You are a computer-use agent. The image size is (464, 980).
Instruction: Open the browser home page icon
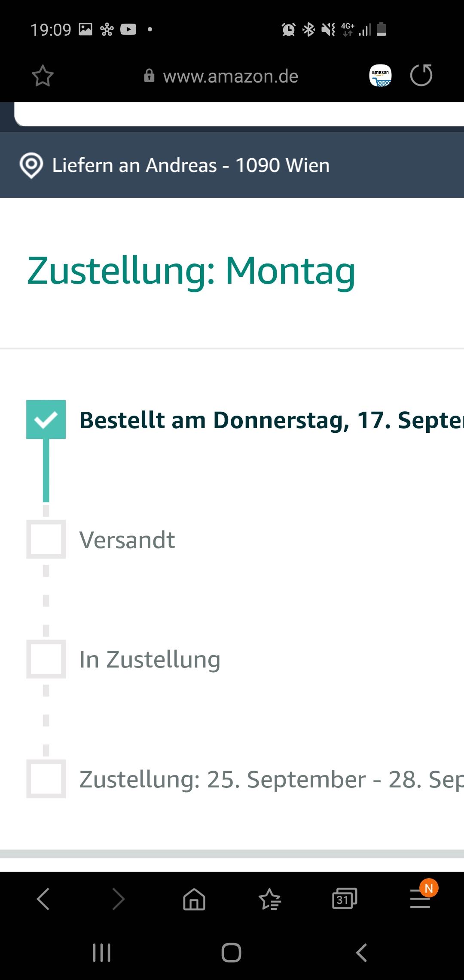pos(194,899)
